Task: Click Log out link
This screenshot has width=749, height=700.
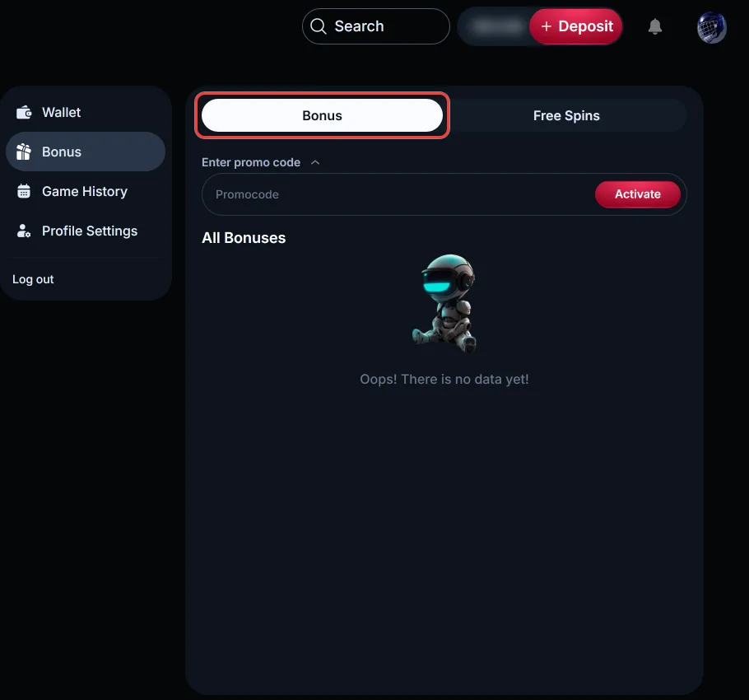Action: pyautogui.click(x=33, y=279)
